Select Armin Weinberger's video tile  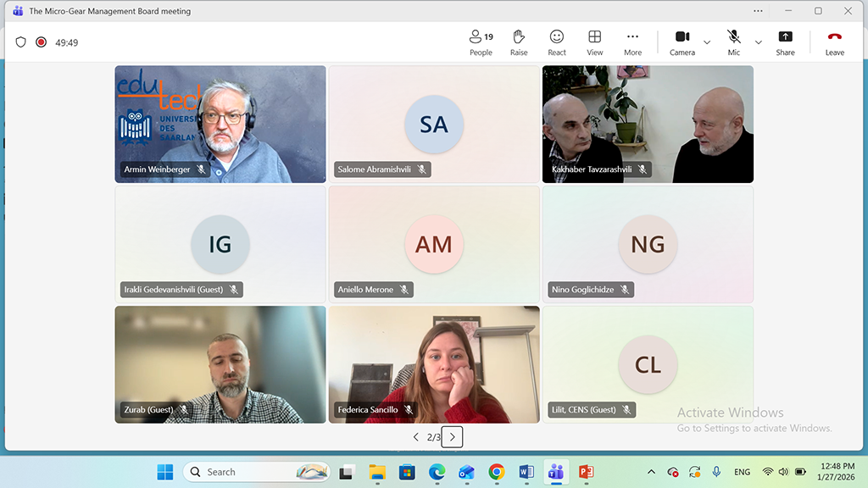pyautogui.click(x=220, y=124)
